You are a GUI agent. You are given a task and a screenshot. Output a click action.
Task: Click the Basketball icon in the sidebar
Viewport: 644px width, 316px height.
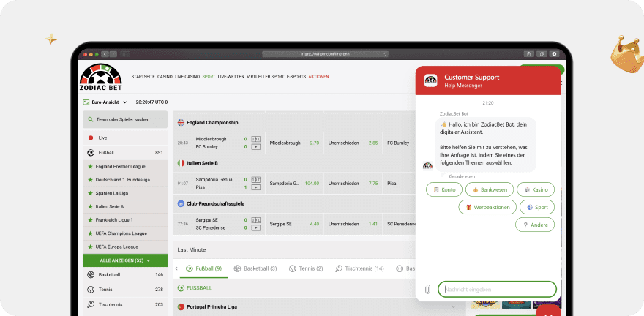pyautogui.click(x=91, y=274)
